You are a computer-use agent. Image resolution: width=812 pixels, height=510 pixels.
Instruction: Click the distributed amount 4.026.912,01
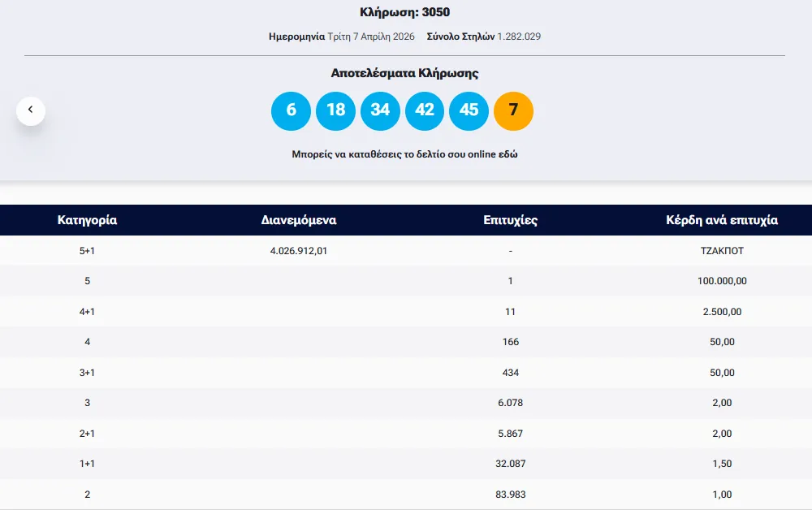click(x=299, y=251)
